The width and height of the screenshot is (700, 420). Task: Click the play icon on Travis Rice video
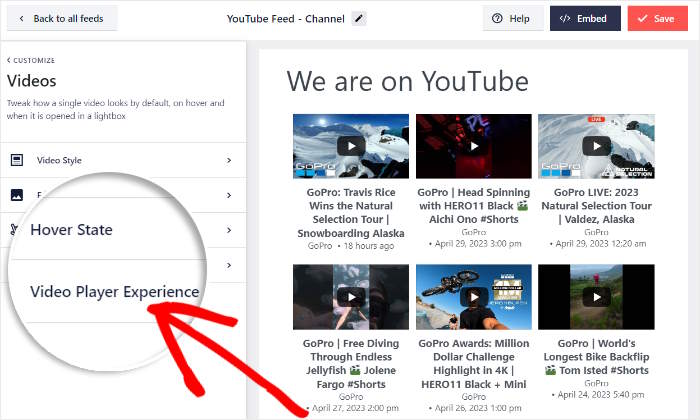351,146
